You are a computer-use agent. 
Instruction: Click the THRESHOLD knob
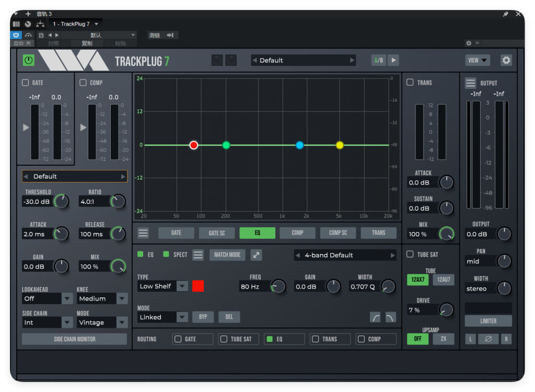tap(62, 201)
